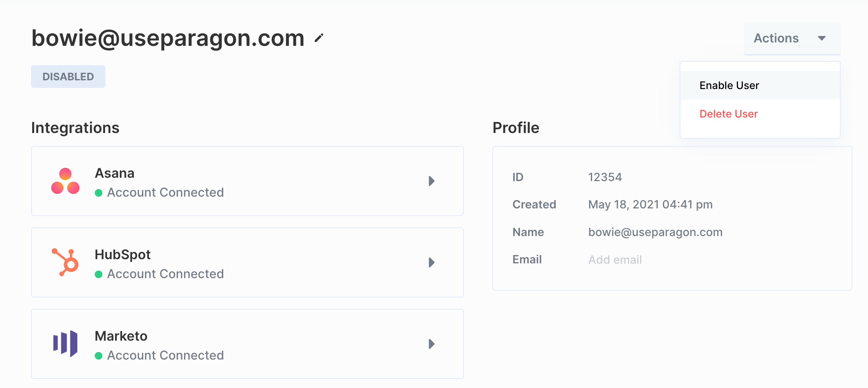
Task: Click Marketo's green connected status dot
Action: pyautogui.click(x=99, y=356)
